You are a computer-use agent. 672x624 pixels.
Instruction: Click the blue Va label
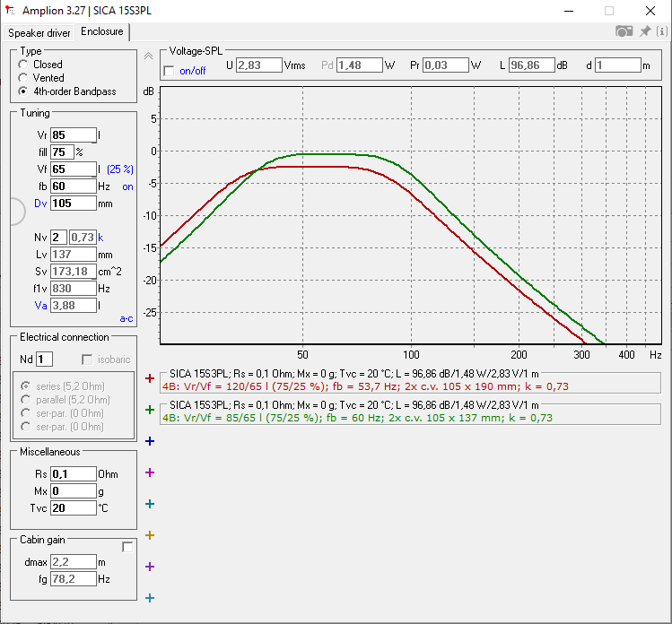(x=40, y=306)
